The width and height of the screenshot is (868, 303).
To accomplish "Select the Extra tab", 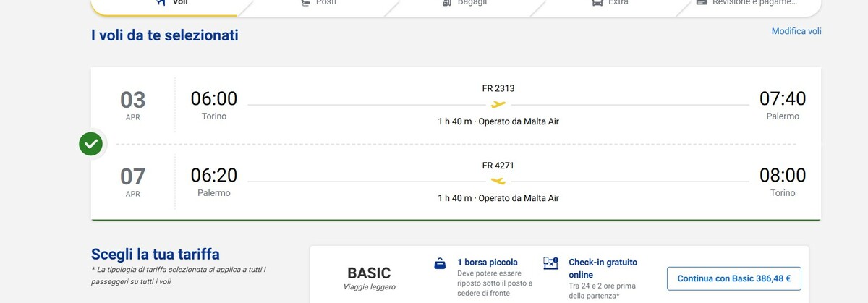I will pos(609,3).
